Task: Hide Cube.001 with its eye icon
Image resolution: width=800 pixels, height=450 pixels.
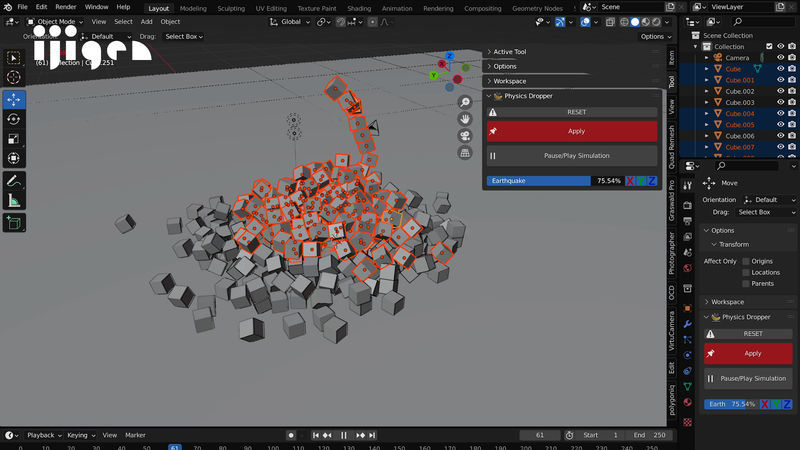Action: tap(781, 80)
